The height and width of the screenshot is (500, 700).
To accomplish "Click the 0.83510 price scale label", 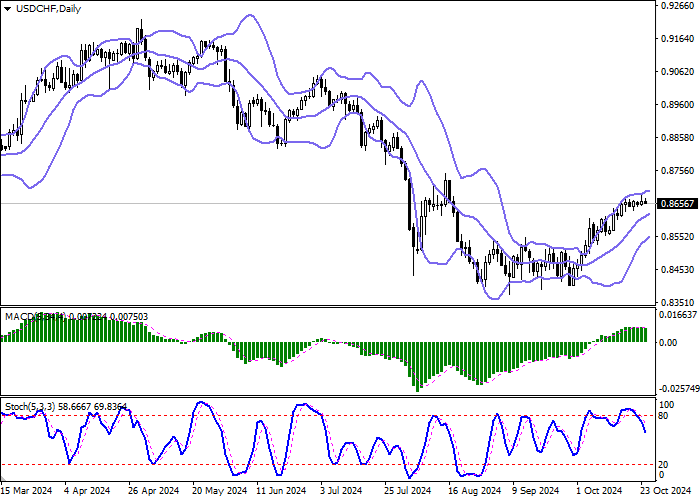I will coord(678,302).
